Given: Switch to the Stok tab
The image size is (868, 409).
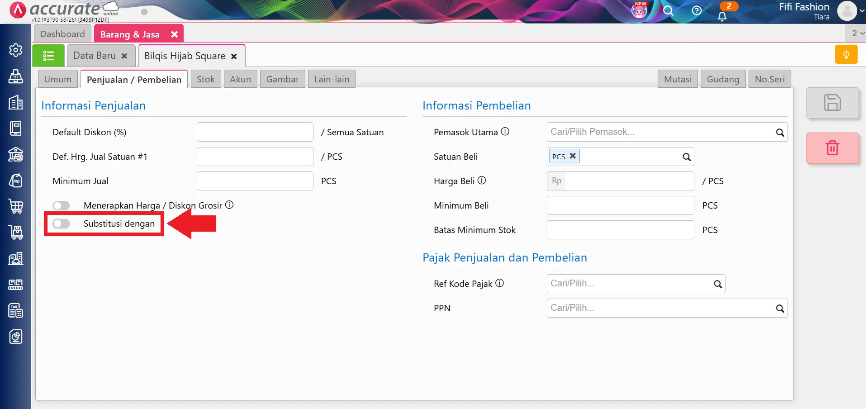Looking at the screenshot, I should pyautogui.click(x=206, y=79).
